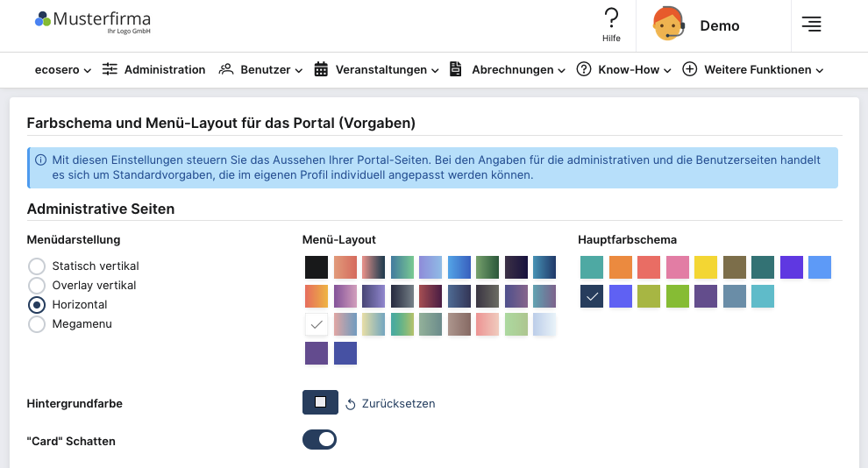This screenshot has height=468, width=868.
Task: Select the Megamenu radio option
Action: [x=37, y=324]
